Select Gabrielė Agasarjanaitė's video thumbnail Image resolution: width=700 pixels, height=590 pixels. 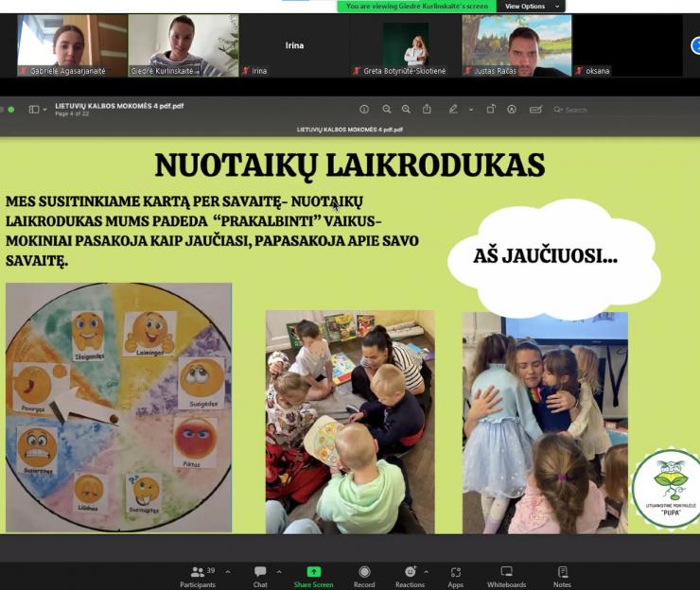click(x=72, y=45)
